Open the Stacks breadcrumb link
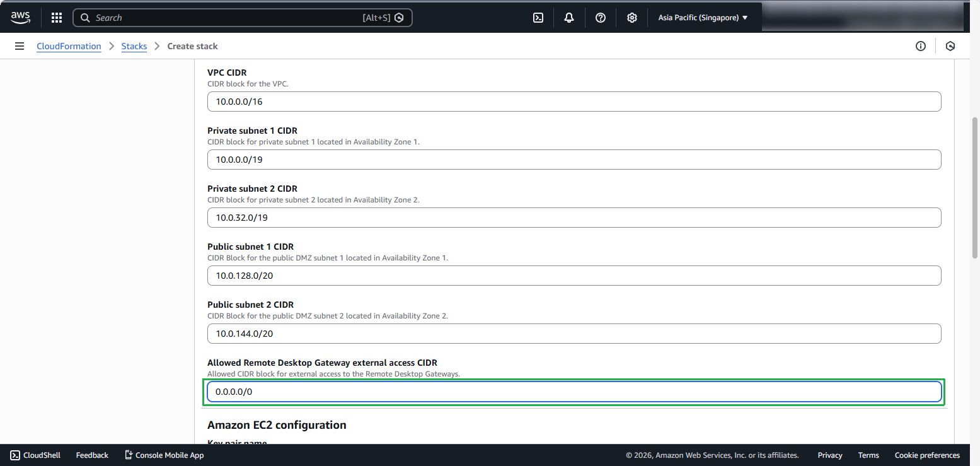 (x=134, y=45)
